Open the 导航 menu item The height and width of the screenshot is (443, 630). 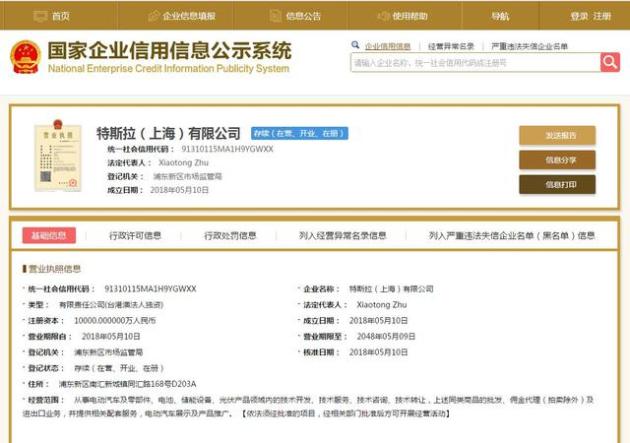(500, 16)
